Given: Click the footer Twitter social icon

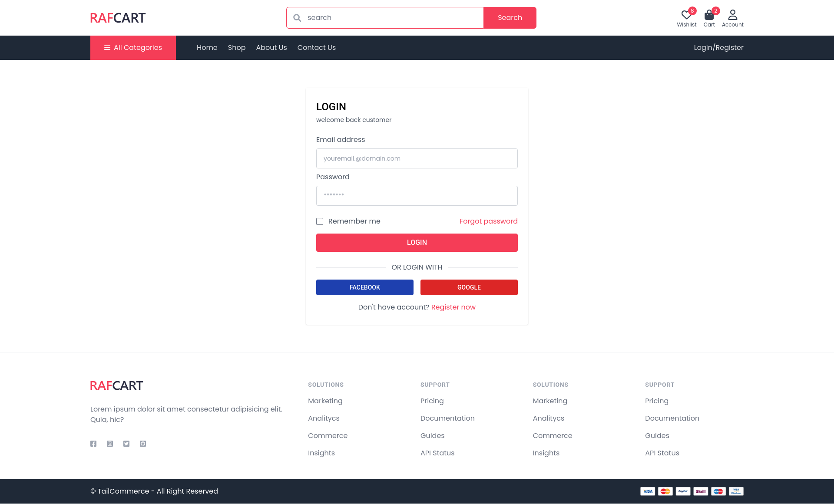Looking at the screenshot, I should (x=126, y=444).
